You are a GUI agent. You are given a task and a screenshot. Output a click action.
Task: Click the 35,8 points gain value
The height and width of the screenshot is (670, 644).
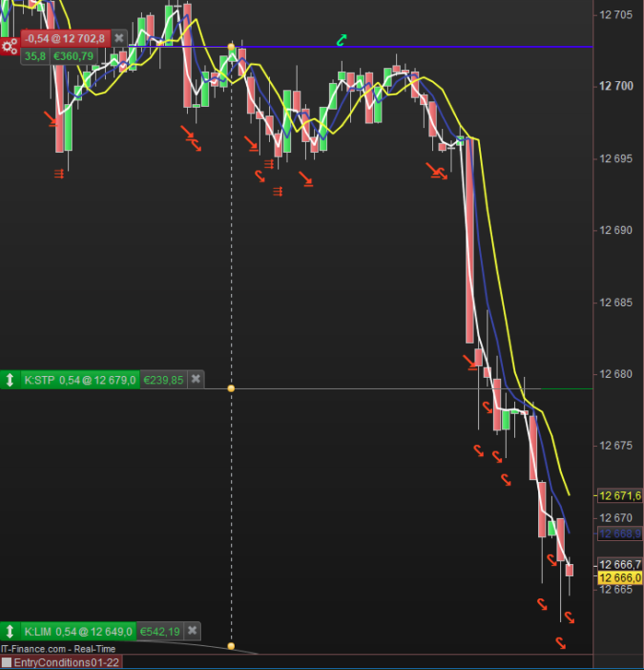35,56
